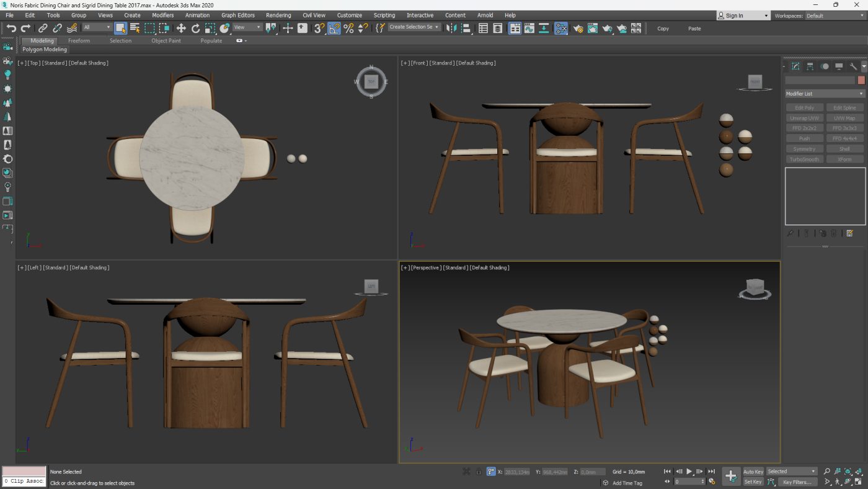Click the Paste button in toolbar
This screenshot has width=868, height=489.
694,29
